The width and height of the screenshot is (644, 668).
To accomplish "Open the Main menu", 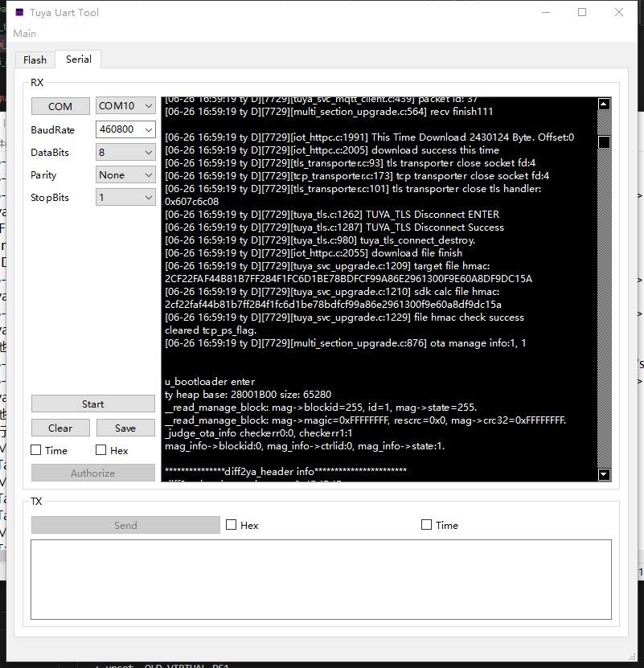I will click(24, 33).
